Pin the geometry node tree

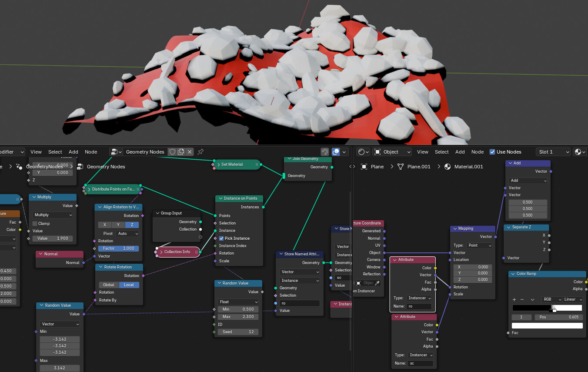click(x=200, y=152)
